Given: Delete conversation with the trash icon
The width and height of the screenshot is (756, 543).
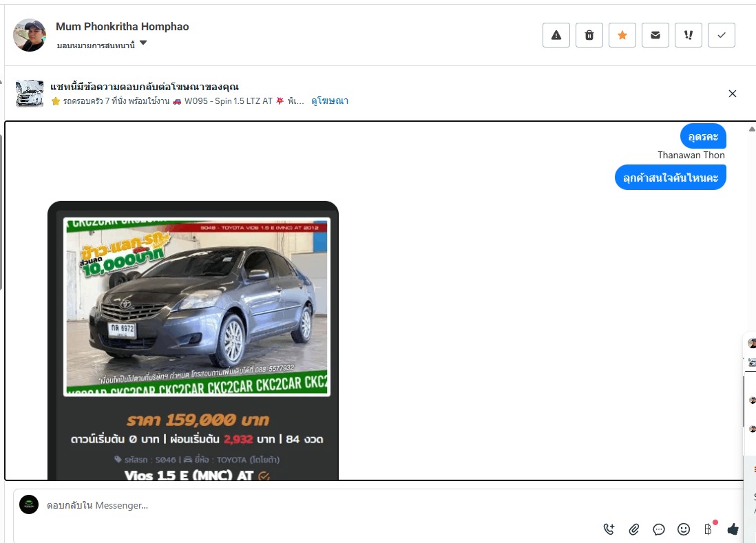Looking at the screenshot, I should click(x=589, y=35).
